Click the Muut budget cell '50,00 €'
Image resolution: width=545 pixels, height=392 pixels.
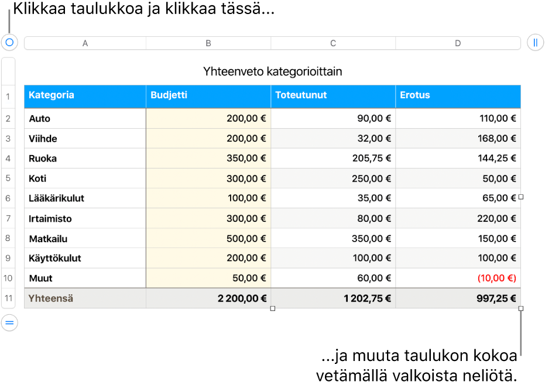208,278
